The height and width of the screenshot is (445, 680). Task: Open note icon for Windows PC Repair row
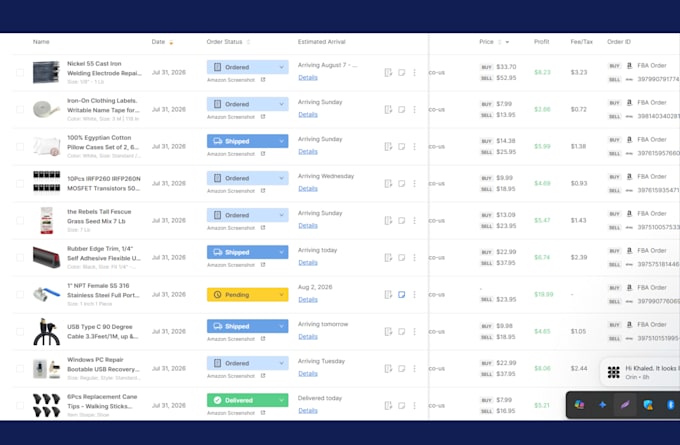click(402, 369)
